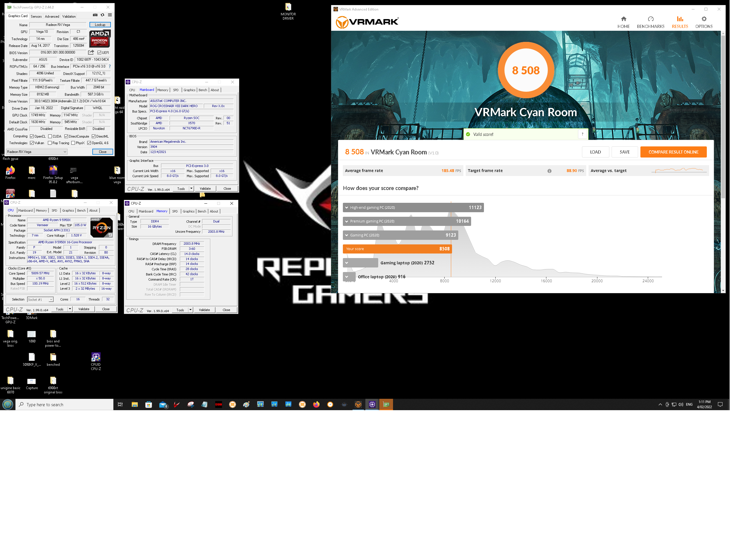Toggle Vulkan checkbox in GPU-Z
The height and width of the screenshot is (560, 747).
pos(32,143)
